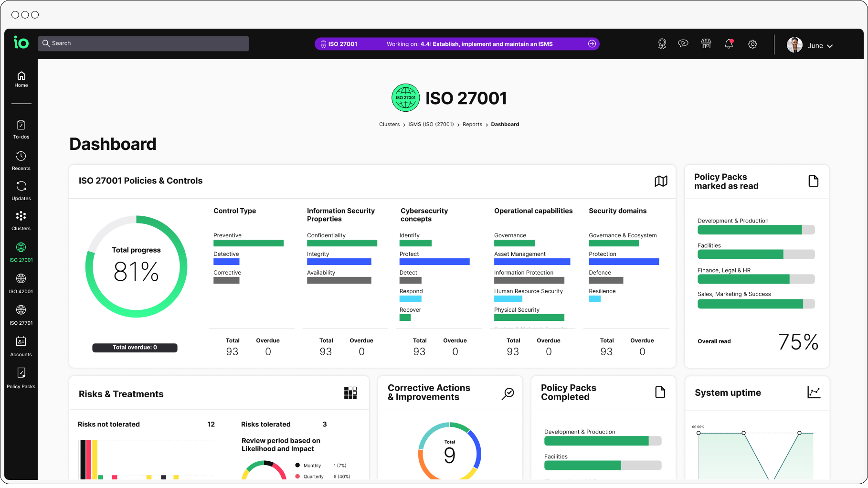Image resolution: width=868 pixels, height=488 pixels.
Task: Open Home from the sidebar
Action: pyautogui.click(x=21, y=79)
